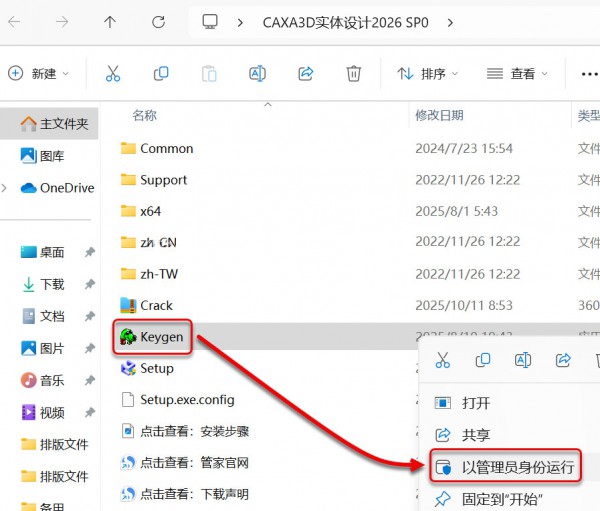Click the Delete trash icon in toolbar
Image resolution: width=600 pixels, height=511 pixels.
point(354,73)
